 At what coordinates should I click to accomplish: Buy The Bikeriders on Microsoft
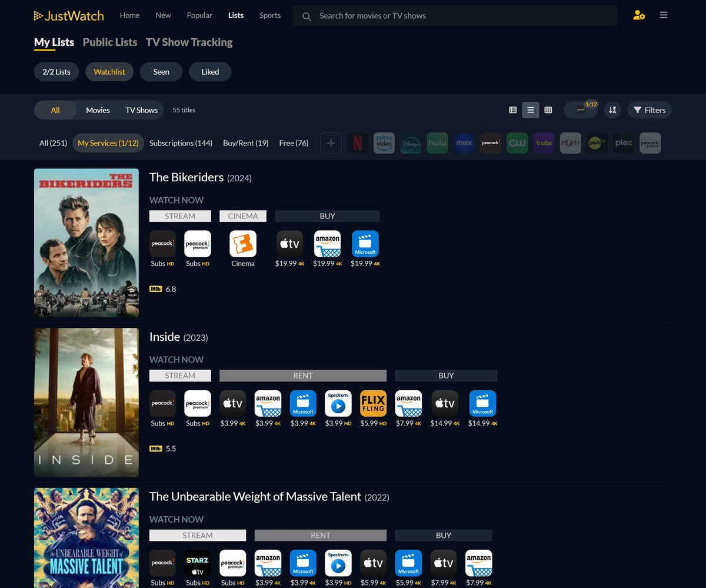click(365, 244)
